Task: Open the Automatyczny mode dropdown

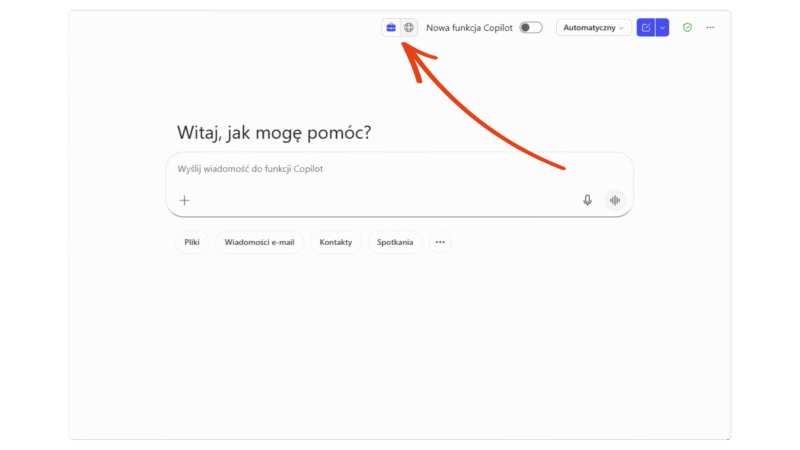Action: point(593,28)
